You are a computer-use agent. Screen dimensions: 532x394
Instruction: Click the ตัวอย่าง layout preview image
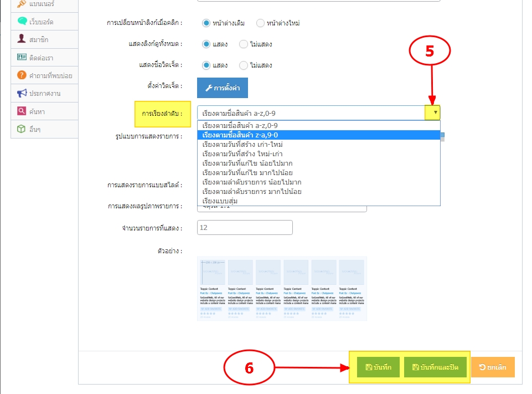point(282,288)
